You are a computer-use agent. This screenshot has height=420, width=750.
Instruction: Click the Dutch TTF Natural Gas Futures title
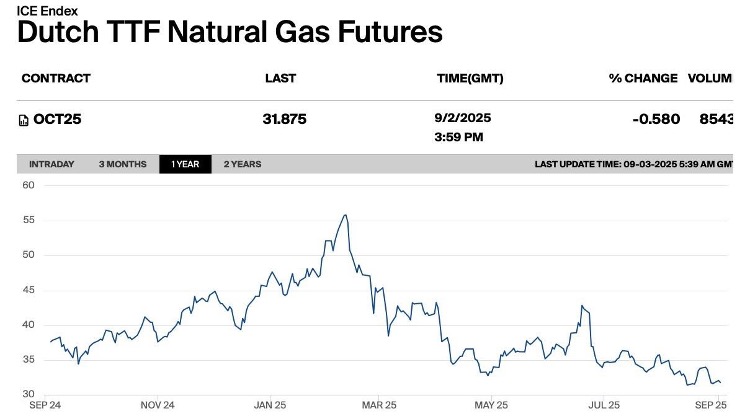click(x=230, y=32)
